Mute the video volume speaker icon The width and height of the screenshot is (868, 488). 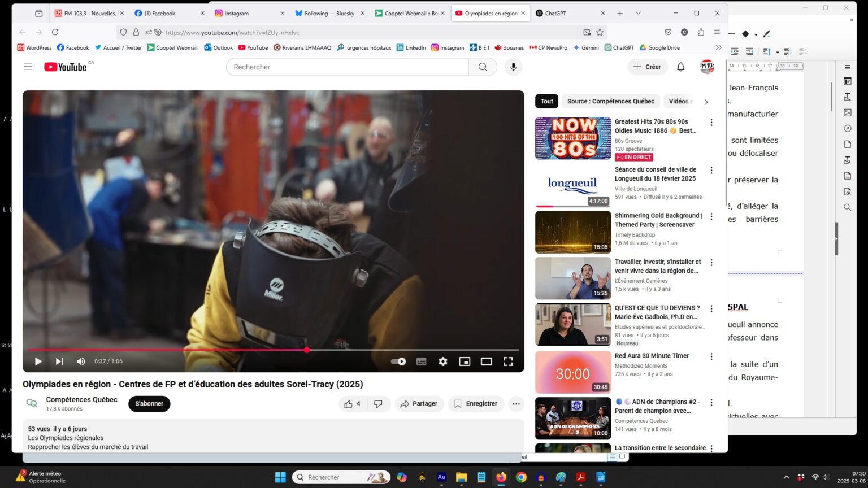[81, 361]
